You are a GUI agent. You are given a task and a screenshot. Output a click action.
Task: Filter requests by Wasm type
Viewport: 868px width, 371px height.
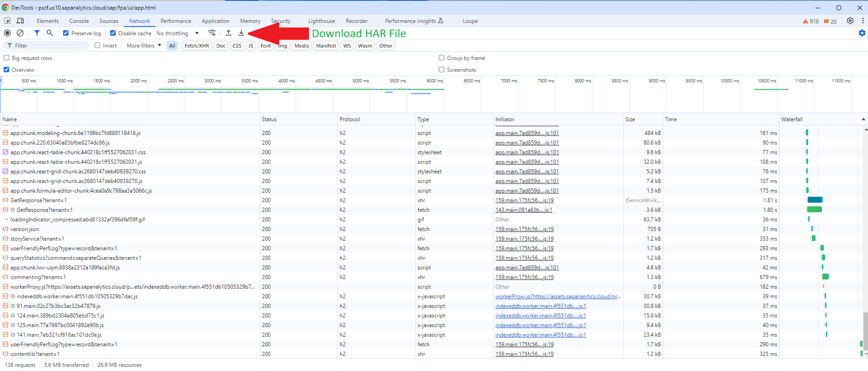365,45
